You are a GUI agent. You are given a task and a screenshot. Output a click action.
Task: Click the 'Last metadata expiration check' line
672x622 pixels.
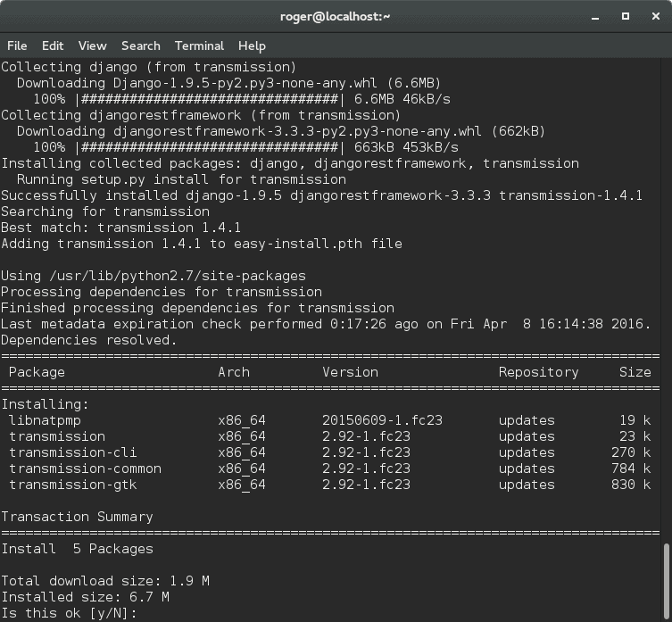click(x=326, y=324)
